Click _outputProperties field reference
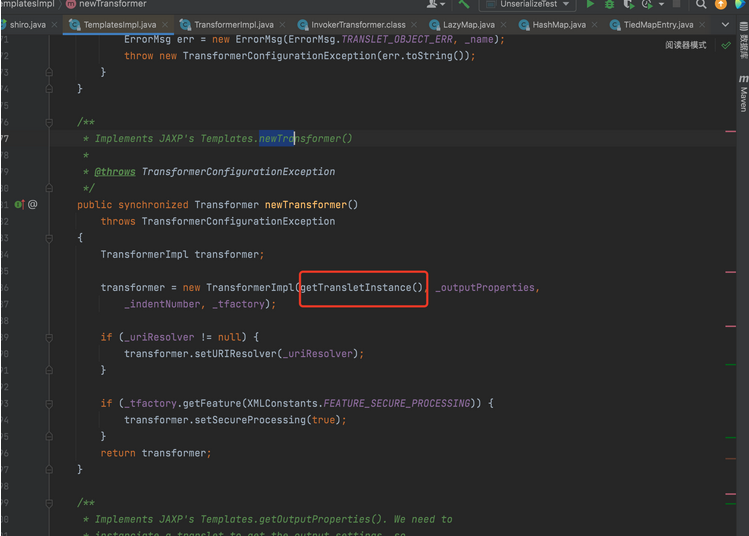The height and width of the screenshot is (536, 749). 484,288
